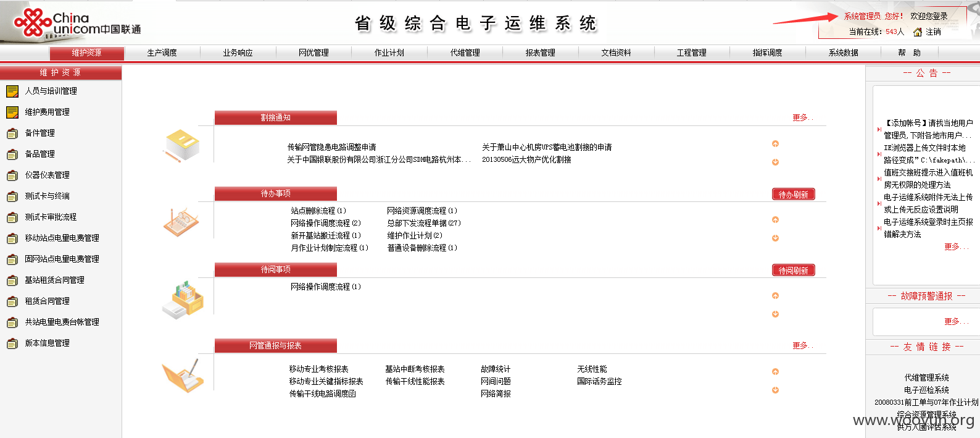980x438 pixels.
Task: Open the 工程管理 menu
Action: pos(692,53)
